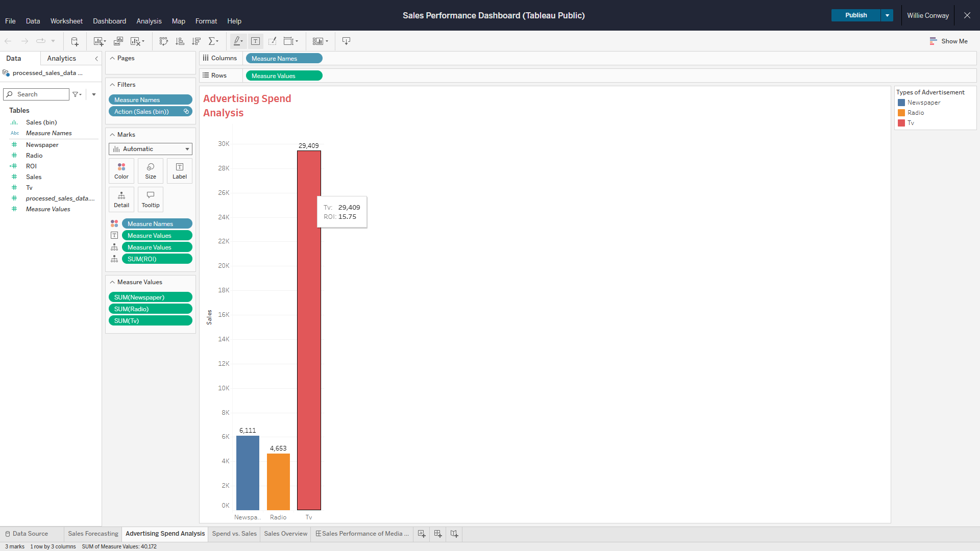980x551 pixels.
Task: Toggle Show Mark Labels toolbar button
Action: click(x=256, y=41)
